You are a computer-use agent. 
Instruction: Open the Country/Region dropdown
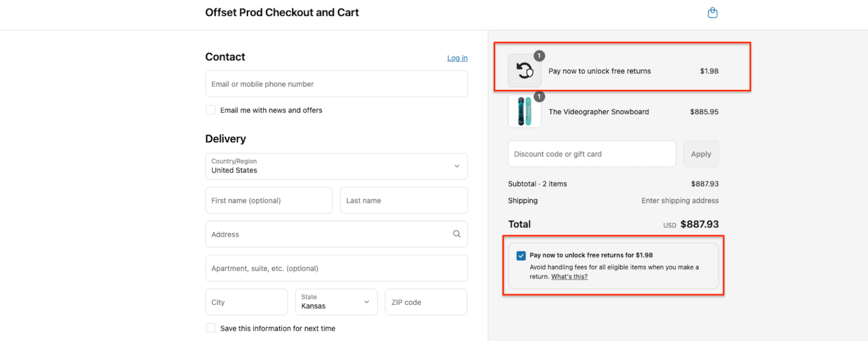336,166
